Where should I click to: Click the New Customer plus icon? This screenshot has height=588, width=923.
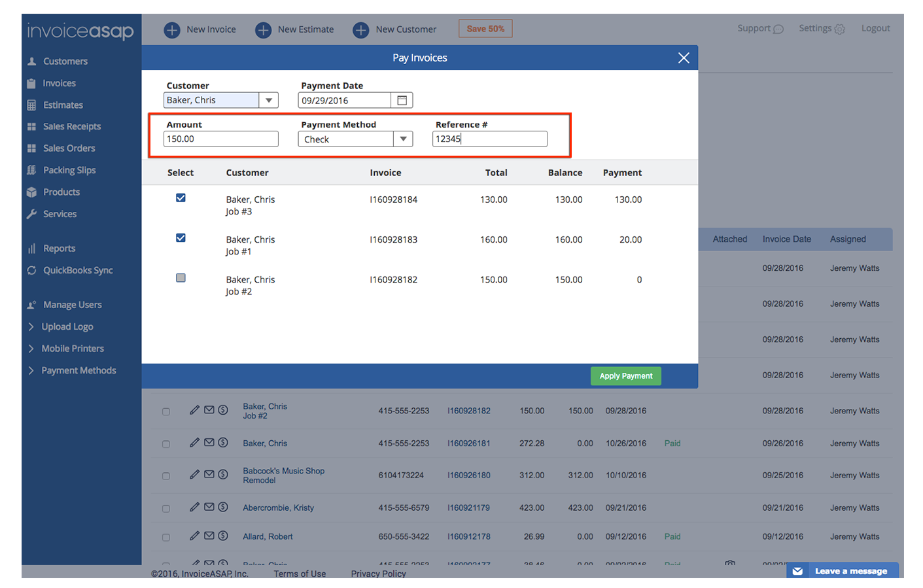click(x=360, y=30)
